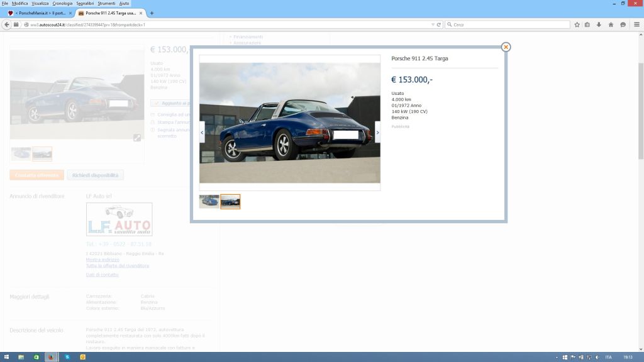
Task: Click second thumbnail on background page
Action: pyautogui.click(x=42, y=154)
